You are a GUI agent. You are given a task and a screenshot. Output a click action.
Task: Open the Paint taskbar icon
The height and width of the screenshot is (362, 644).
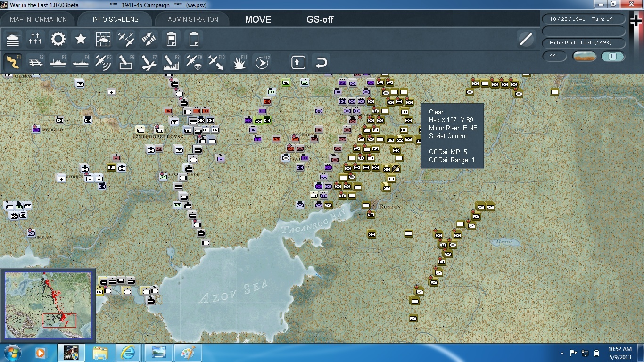[188, 353]
